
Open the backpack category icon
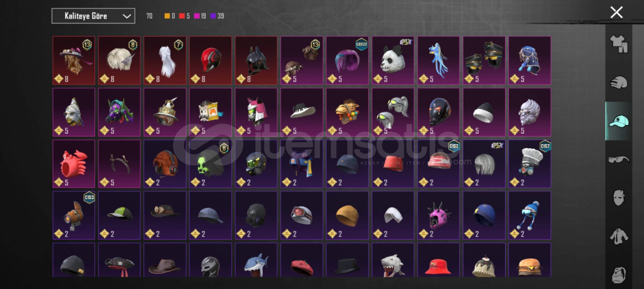(x=619, y=275)
